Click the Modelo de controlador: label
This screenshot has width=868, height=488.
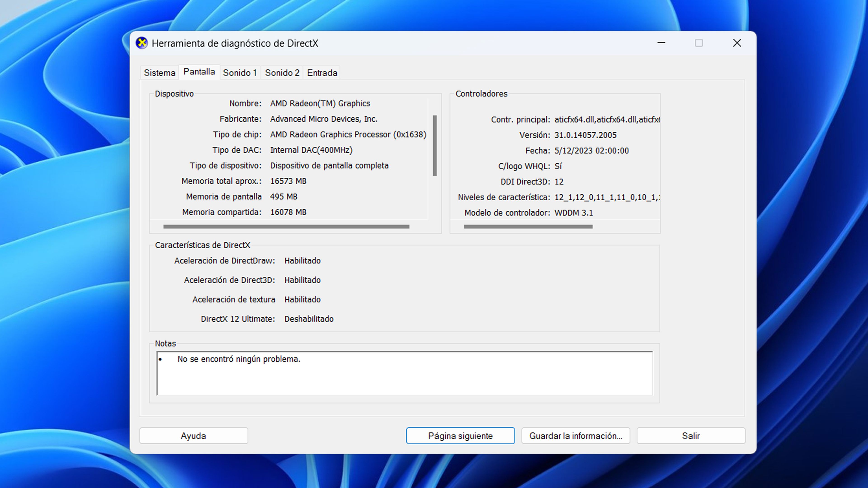click(507, 213)
